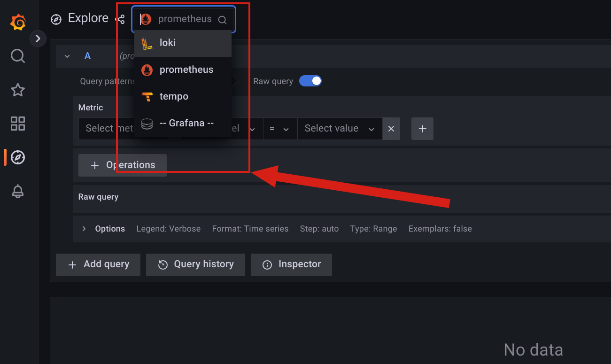The height and width of the screenshot is (364, 611).
Task: Click the Search icon in sidebar
Action: tap(18, 56)
